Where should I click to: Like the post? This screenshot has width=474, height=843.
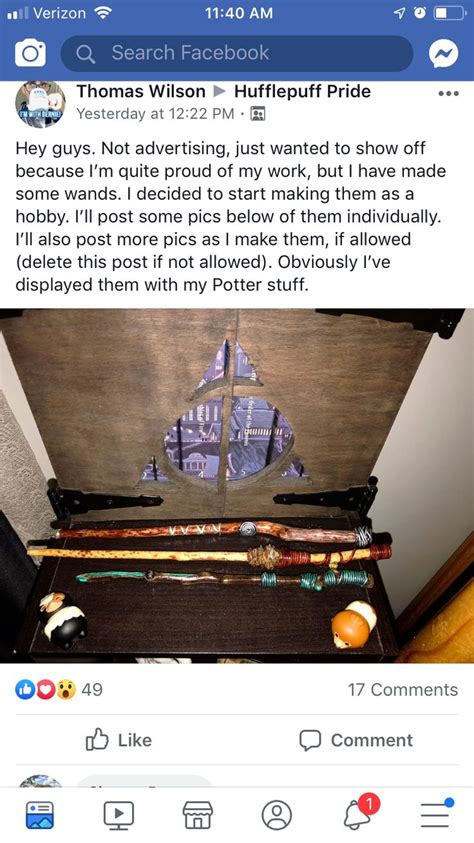pyautogui.click(x=119, y=740)
